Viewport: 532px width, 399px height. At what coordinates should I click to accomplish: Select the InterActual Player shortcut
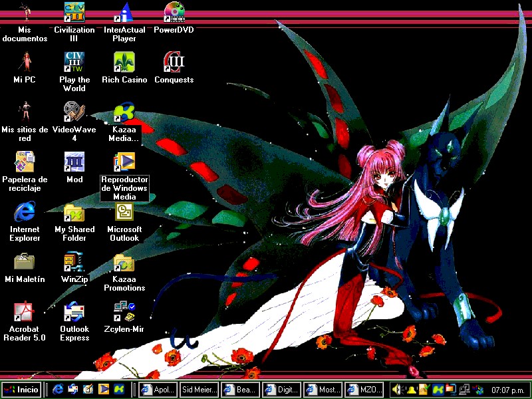tap(124, 12)
